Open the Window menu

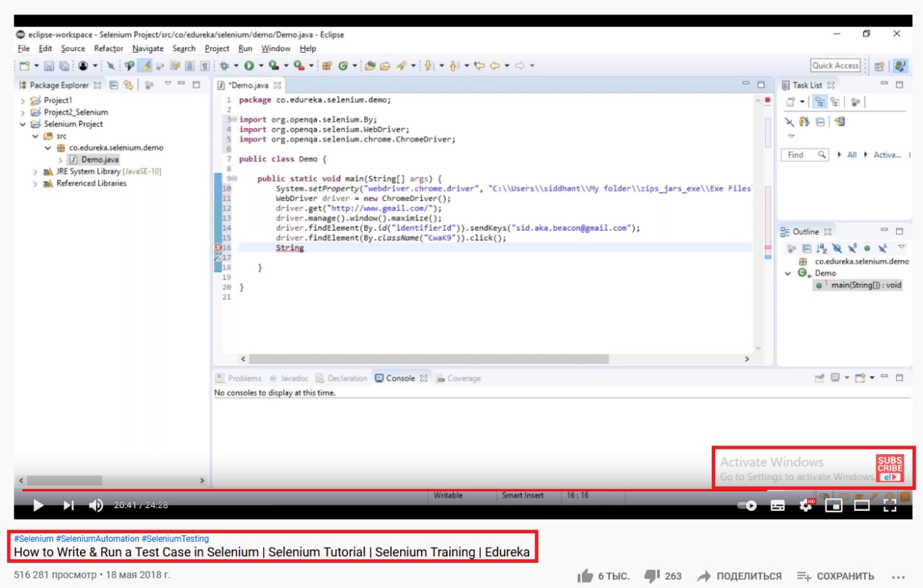coord(275,48)
